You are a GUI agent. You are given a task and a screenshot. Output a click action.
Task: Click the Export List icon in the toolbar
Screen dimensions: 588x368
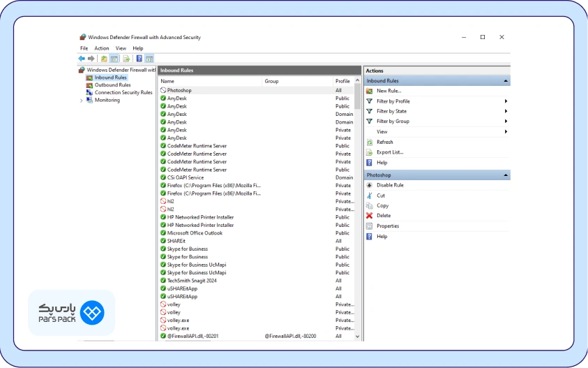[126, 59]
